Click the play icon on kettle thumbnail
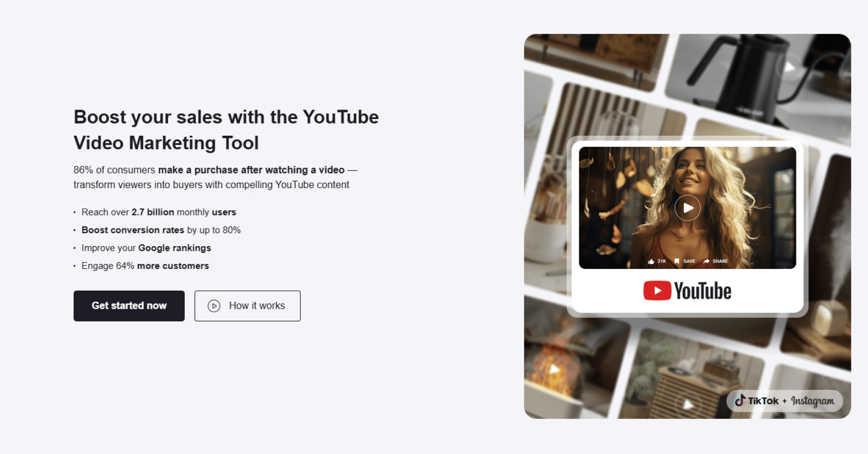 click(x=789, y=67)
